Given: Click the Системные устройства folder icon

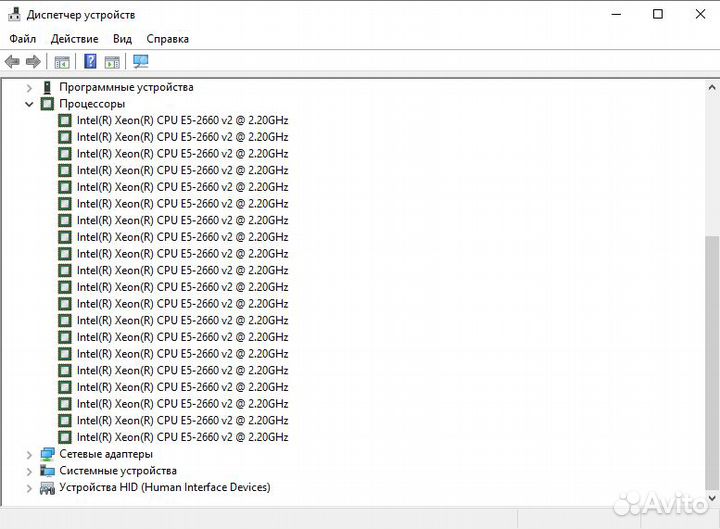Looking at the screenshot, I should pyautogui.click(x=47, y=471).
